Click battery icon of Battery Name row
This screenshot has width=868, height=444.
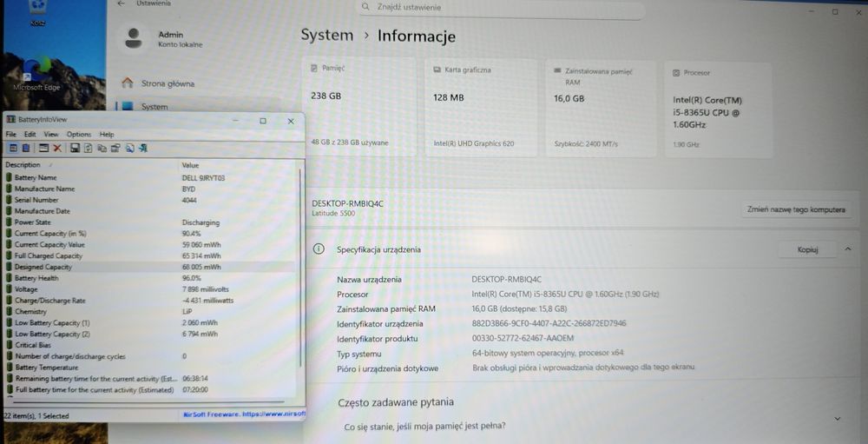[9, 178]
